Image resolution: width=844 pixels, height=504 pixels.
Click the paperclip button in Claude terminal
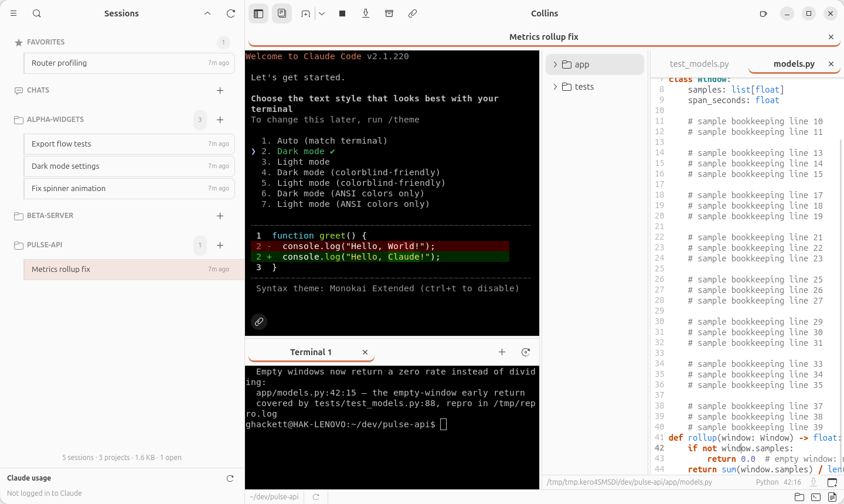pos(259,322)
